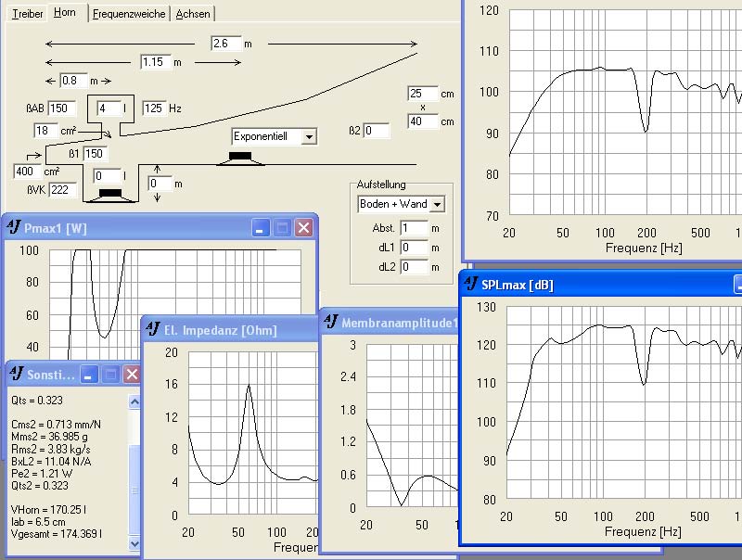
Task: Open the Achsen tab
Action: [193, 14]
